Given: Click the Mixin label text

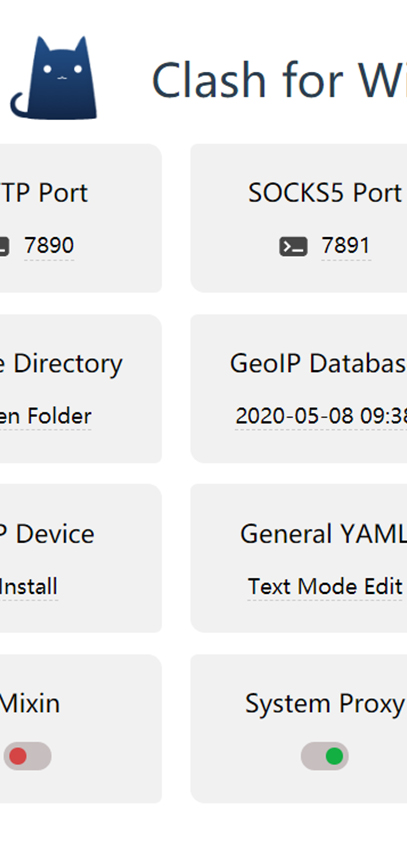Looking at the screenshot, I should 30,703.
